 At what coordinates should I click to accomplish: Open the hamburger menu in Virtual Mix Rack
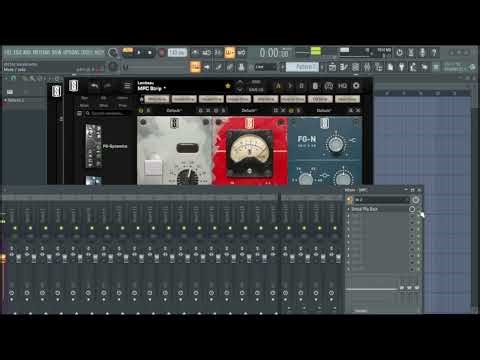[x=127, y=86]
